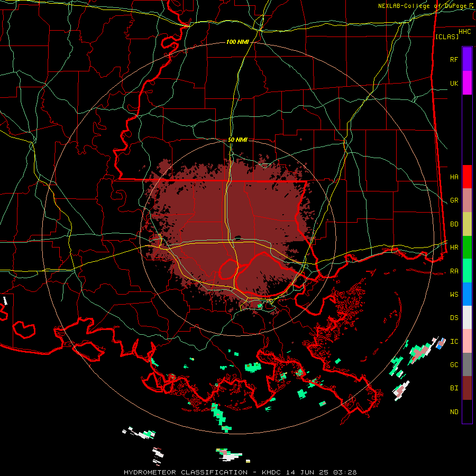Select the light pink IC swatch

467,341
